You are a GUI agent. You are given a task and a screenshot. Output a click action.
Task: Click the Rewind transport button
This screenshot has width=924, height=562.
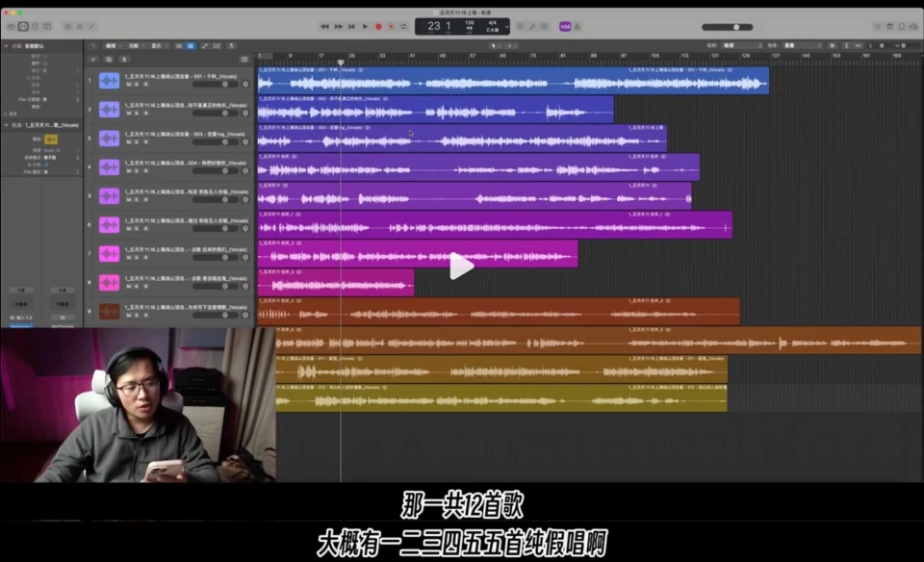[324, 27]
